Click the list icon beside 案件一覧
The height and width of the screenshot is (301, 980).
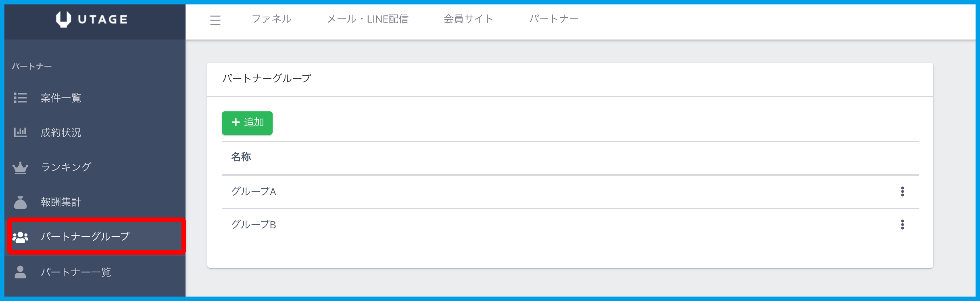(20, 98)
